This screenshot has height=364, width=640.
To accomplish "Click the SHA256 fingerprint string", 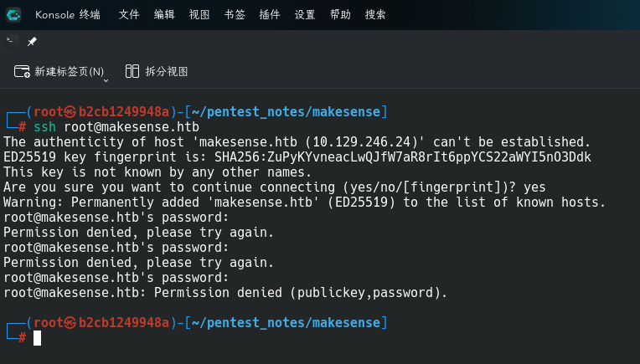I will point(403,157).
